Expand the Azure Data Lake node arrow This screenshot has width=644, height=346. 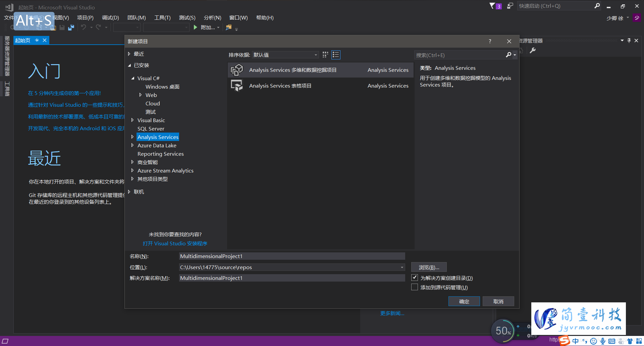tap(132, 145)
